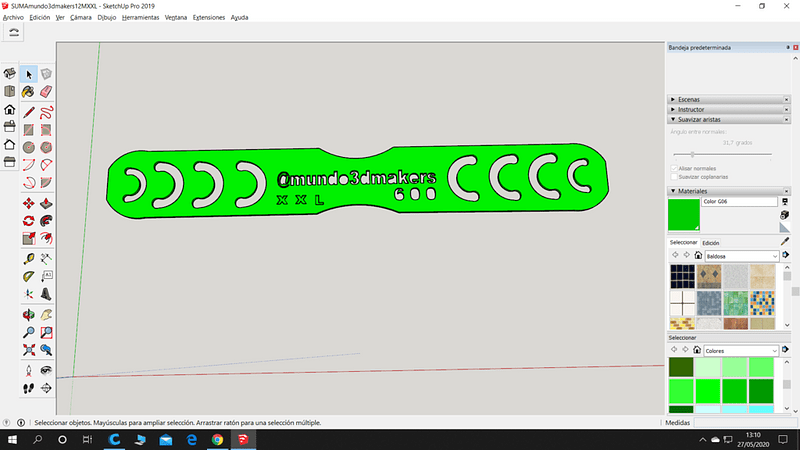Click the Zoom Extents tool
Image resolution: width=800 pixels, height=450 pixels.
point(29,350)
